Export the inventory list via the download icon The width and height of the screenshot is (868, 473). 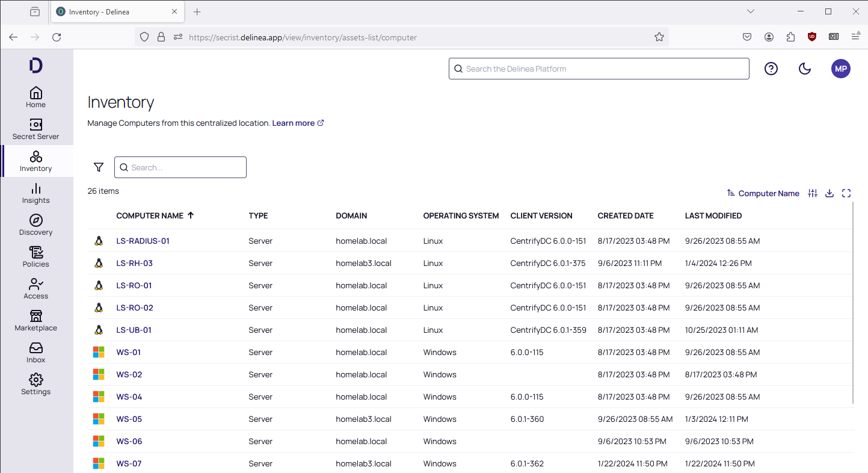pos(830,193)
